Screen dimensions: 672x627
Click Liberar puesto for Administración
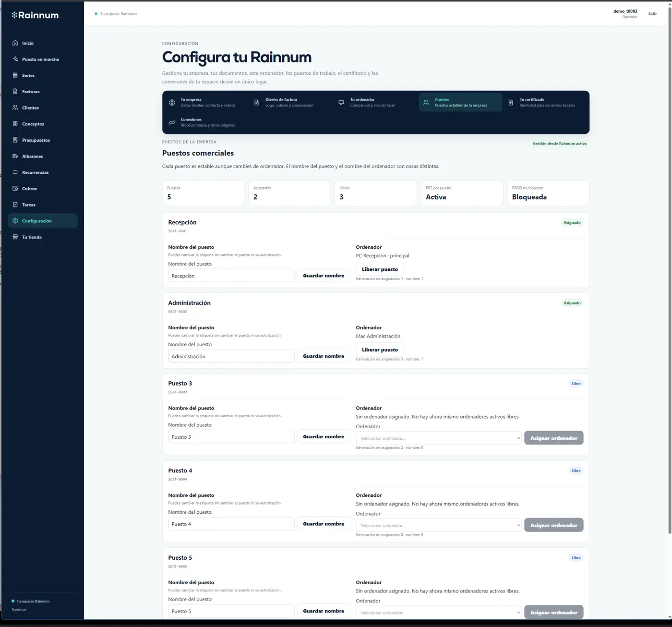[x=380, y=350]
